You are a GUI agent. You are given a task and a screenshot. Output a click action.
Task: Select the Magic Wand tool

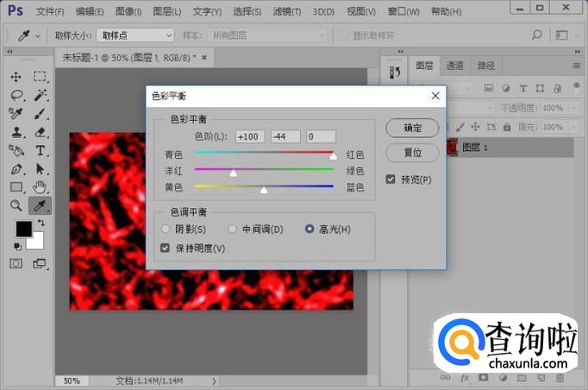41,95
